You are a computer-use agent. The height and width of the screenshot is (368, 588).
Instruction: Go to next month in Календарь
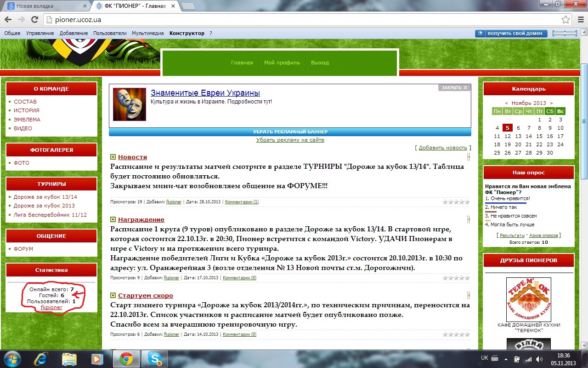[551, 103]
